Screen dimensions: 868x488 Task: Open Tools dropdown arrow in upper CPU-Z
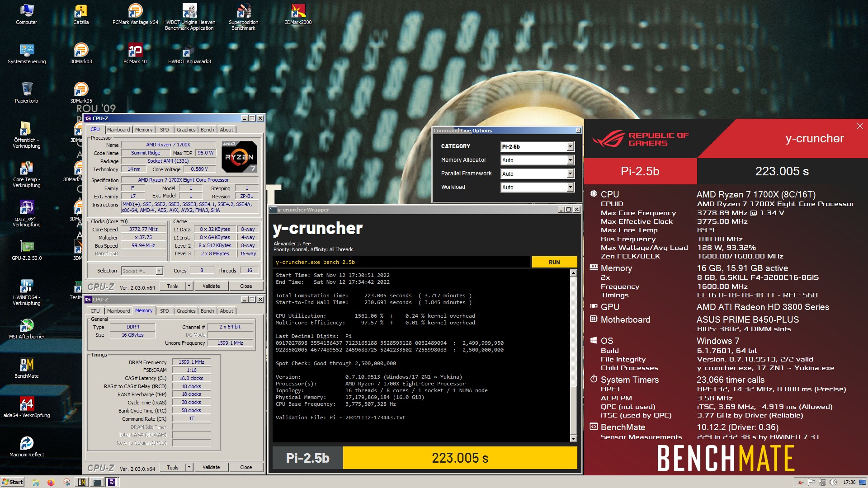pos(189,286)
